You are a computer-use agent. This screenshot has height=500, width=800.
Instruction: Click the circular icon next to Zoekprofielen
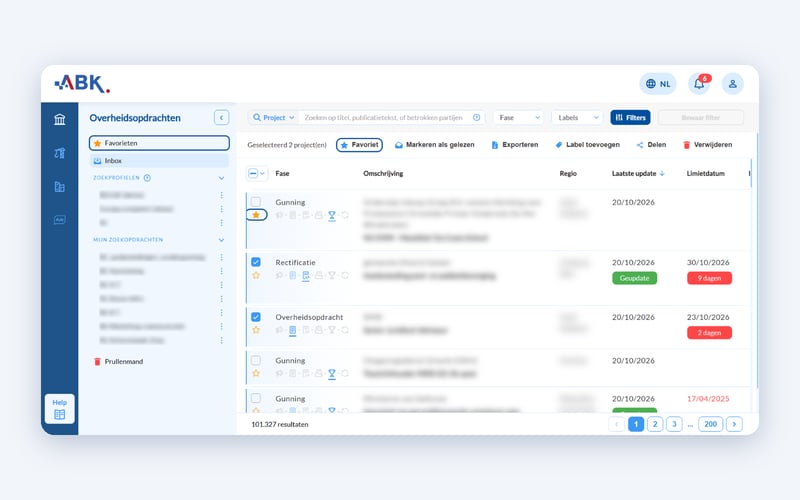147,178
